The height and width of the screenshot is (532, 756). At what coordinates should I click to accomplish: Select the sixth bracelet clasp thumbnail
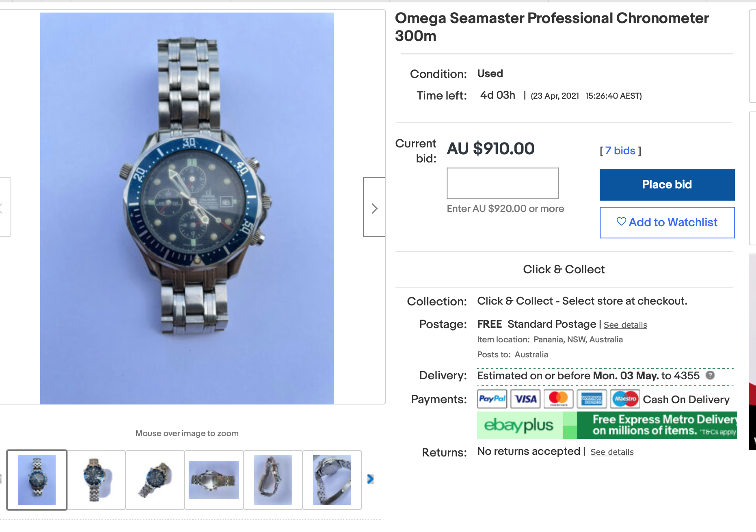(332, 480)
